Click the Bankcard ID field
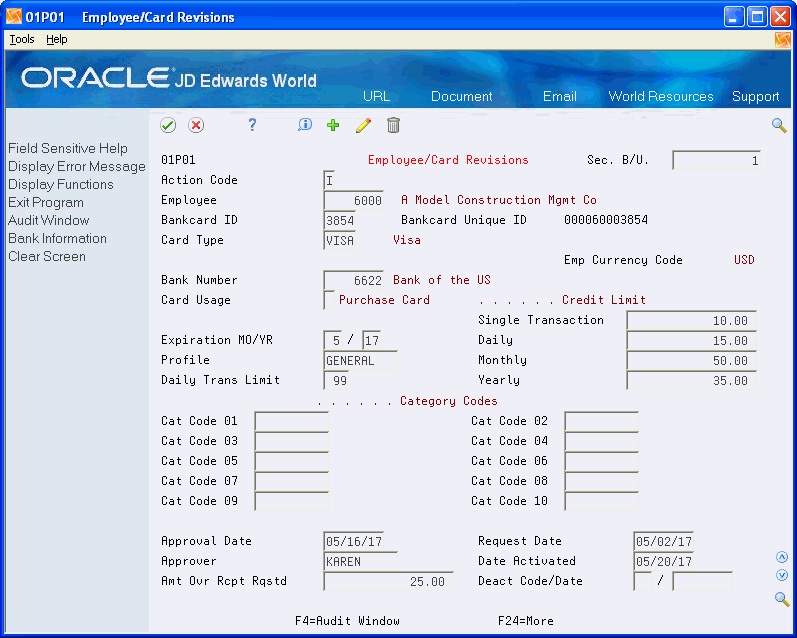 pyautogui.click(x=340, y=220)
